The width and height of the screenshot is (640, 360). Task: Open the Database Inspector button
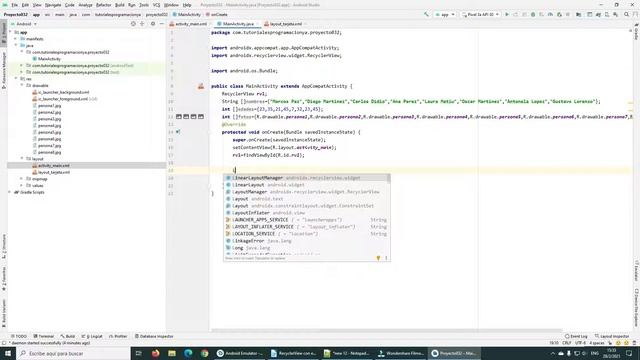pos(154,336)
